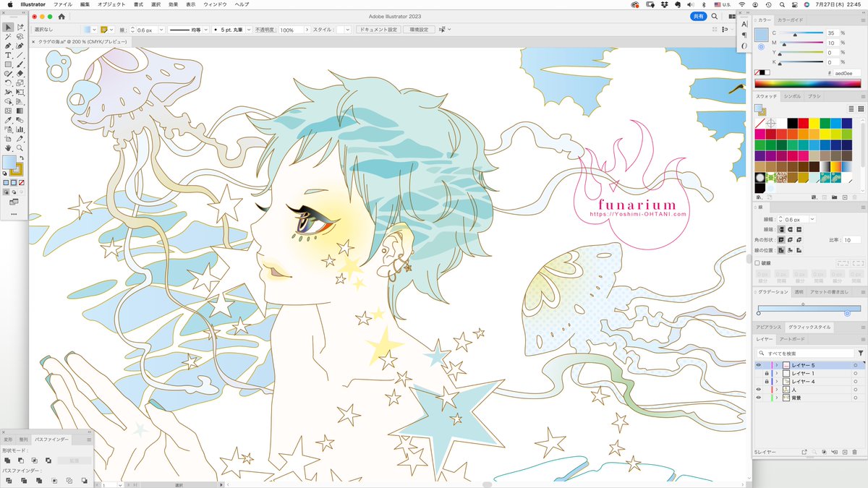Select butt cap stroke option

click(781, 229)
